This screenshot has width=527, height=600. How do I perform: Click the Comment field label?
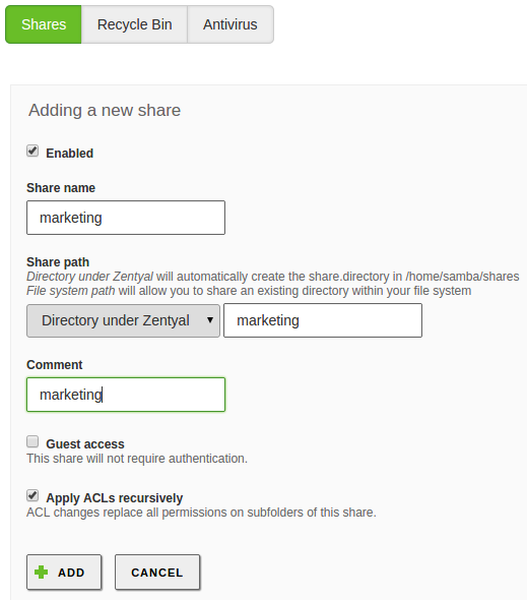coord(54,365)
